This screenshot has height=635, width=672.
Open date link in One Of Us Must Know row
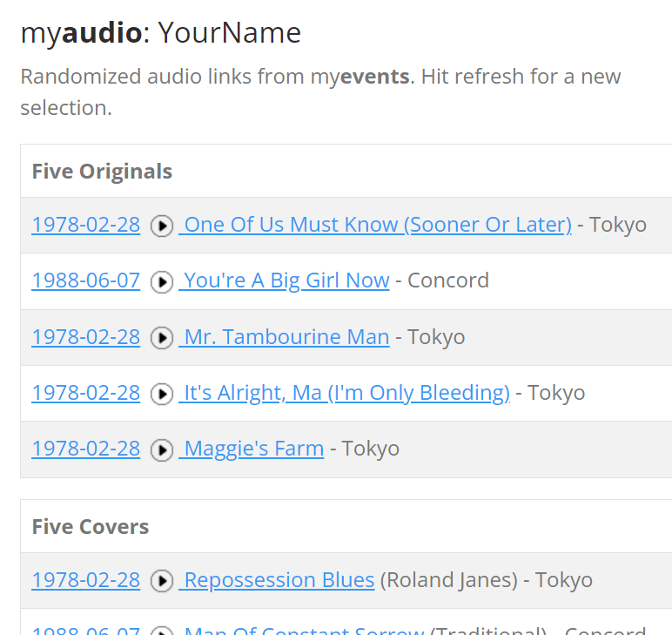pyautogui.click(x=85, y=225)
